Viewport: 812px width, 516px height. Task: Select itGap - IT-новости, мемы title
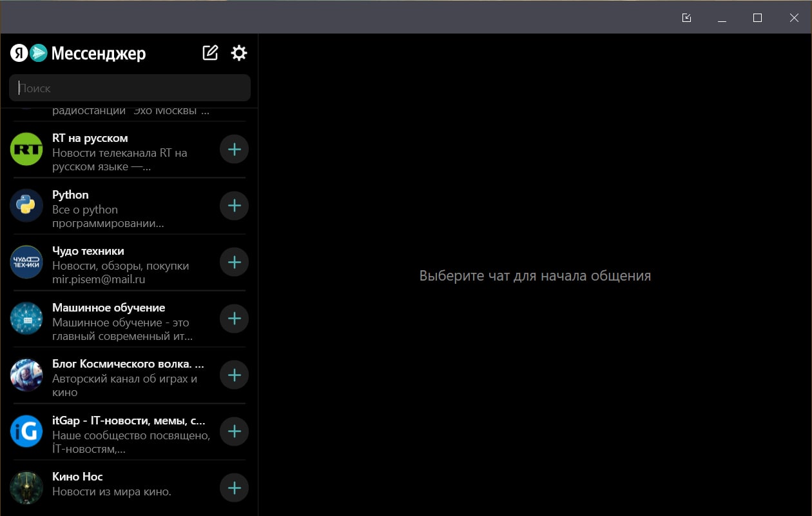(x=129, y=421)
